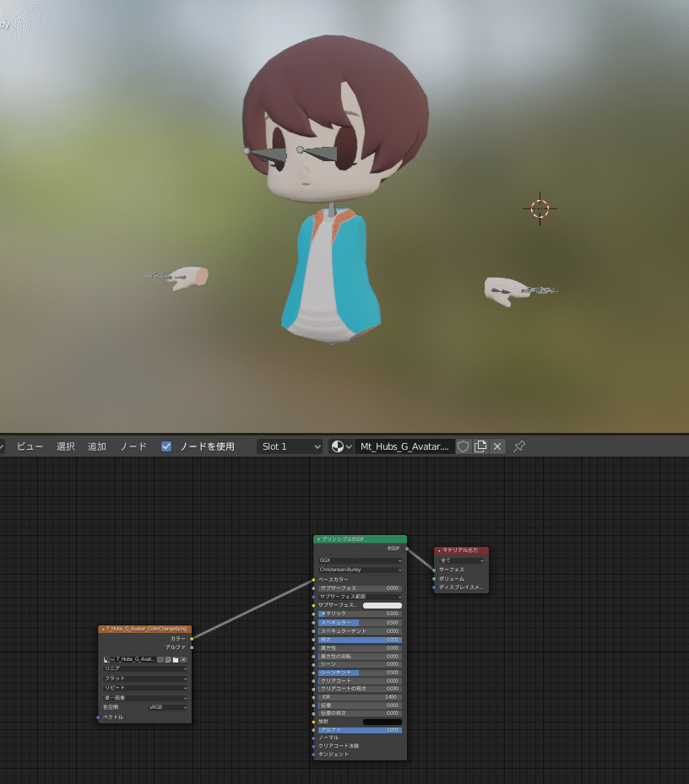This screenshot has height=784, width=689.
Task: Open the GGX distribution dropdown
Action: 361,560
